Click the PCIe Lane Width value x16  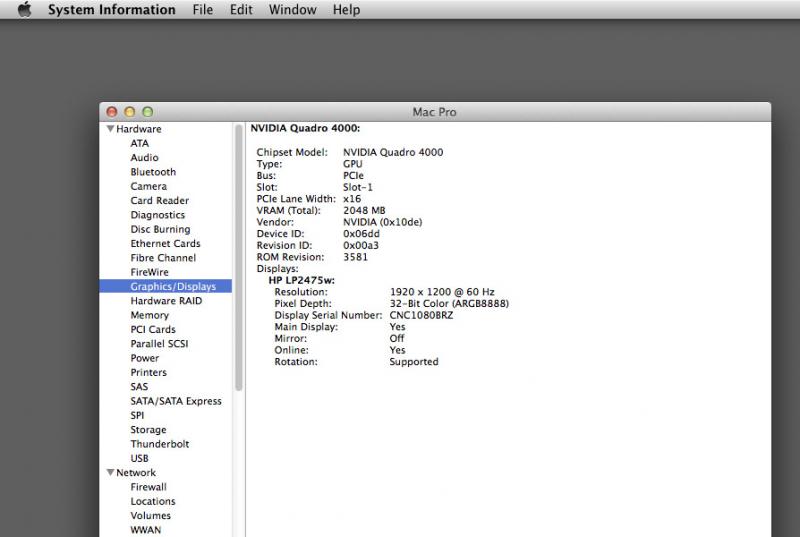[x=352, y=198]
